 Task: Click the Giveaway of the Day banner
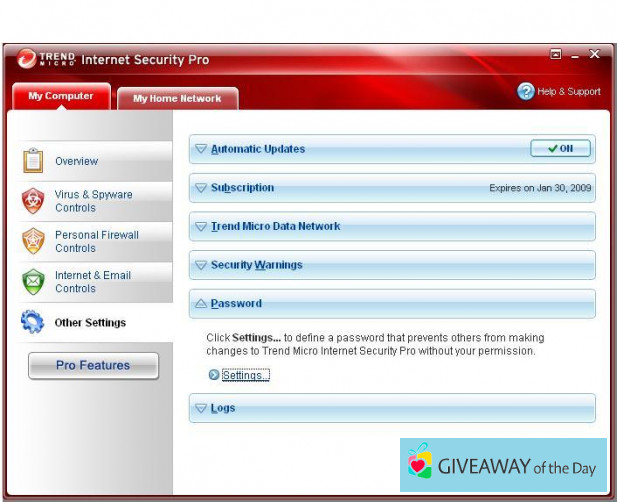tap(503, 464)
